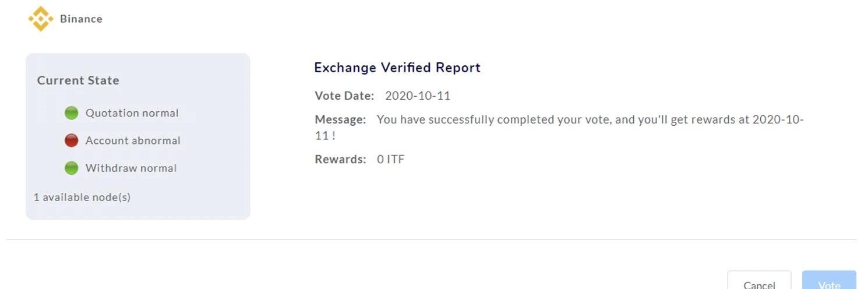The width and height of the screenshot is (868, 289).
Task: Click the vote date value 2020-10-11
Action: pos(418,96)
